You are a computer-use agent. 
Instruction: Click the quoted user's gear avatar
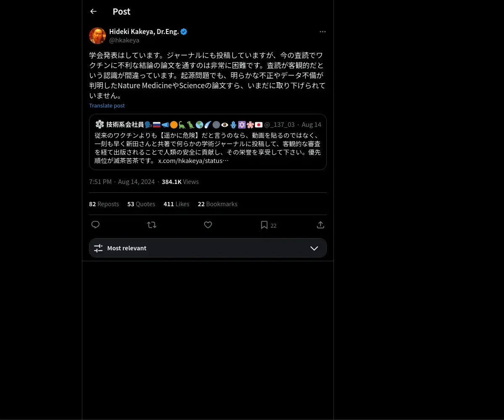coord(100,124)
